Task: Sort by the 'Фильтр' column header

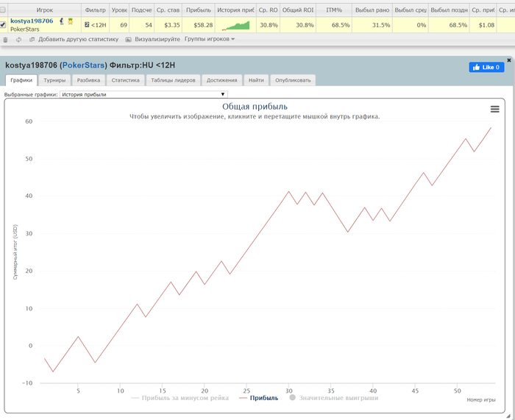Action: 95,10
